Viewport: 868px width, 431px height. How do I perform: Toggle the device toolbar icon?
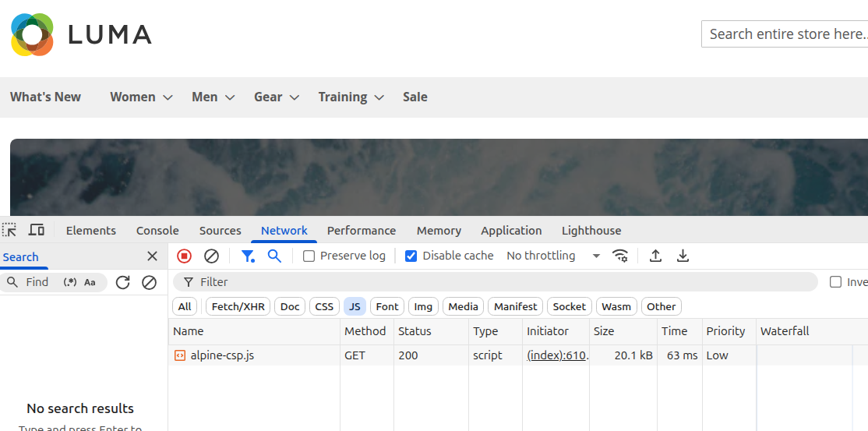pyautogui.click(x=37, y=230)
